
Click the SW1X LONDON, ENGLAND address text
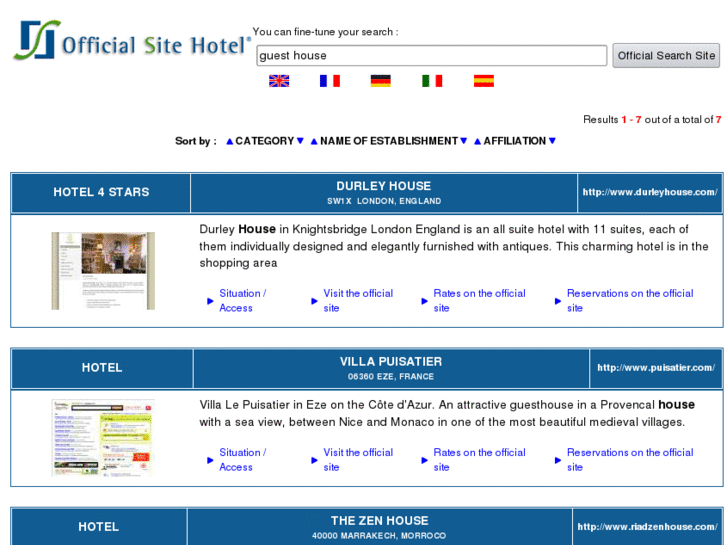point(384,201)
